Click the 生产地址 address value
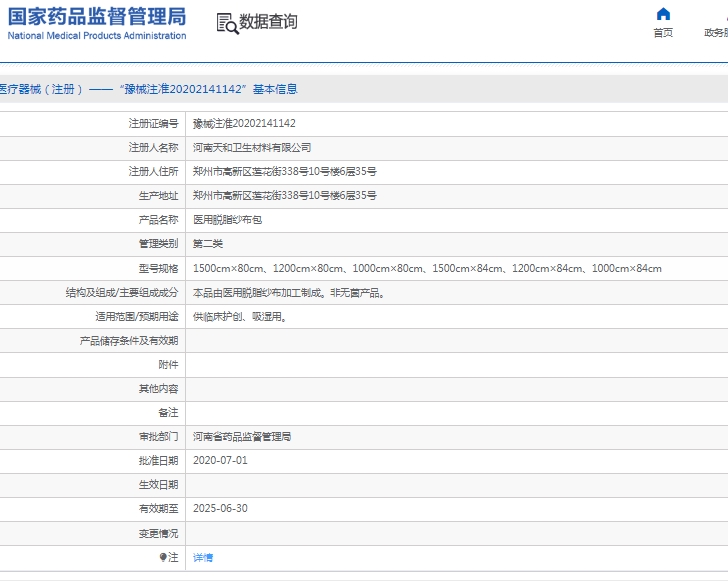 [285, 196]
